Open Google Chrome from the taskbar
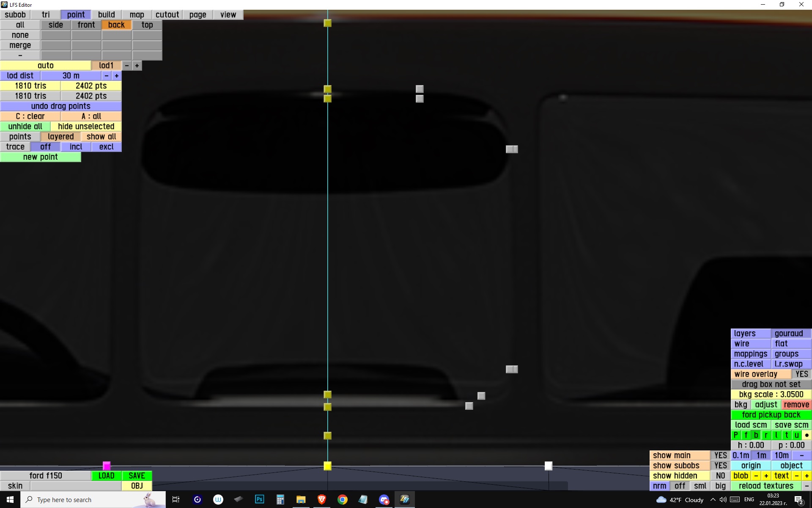 click(342, 500)
